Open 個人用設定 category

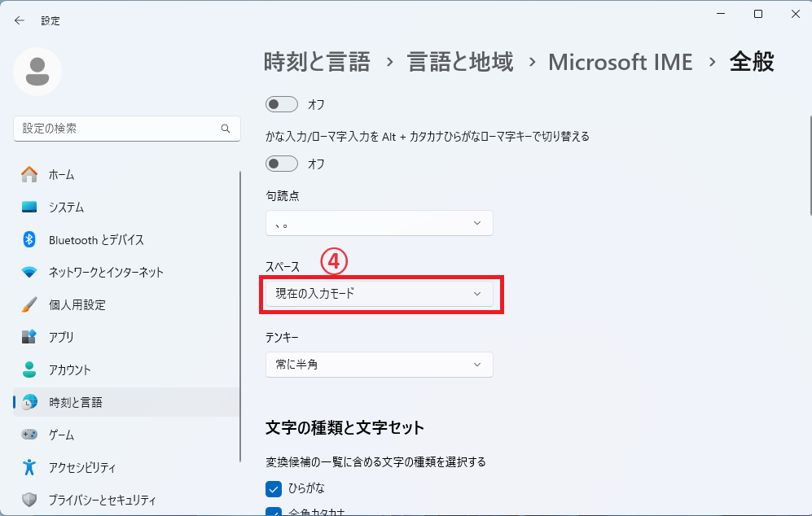[126, 304]
